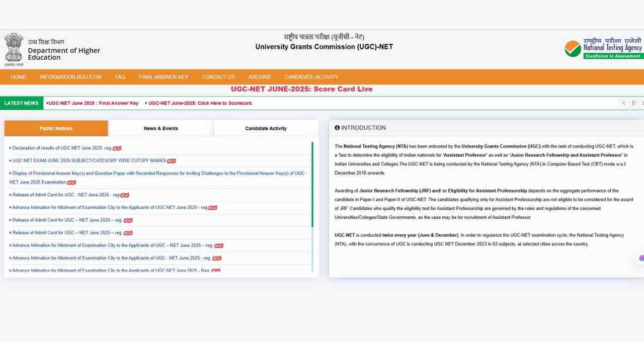Open the FINAL ANSWER KEY menu
The height and width of the screenshot is (342, 644).
[164, 77]
